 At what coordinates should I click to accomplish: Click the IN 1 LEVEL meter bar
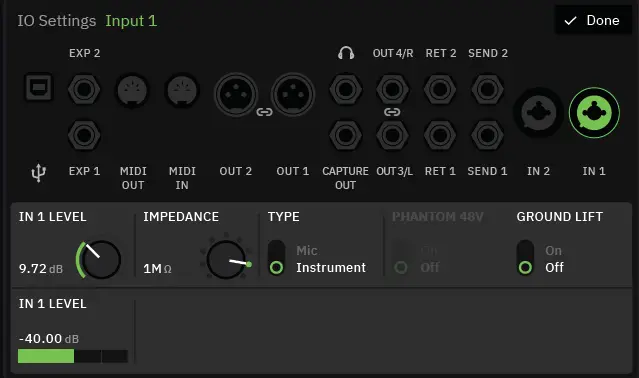tap(73, 356)
